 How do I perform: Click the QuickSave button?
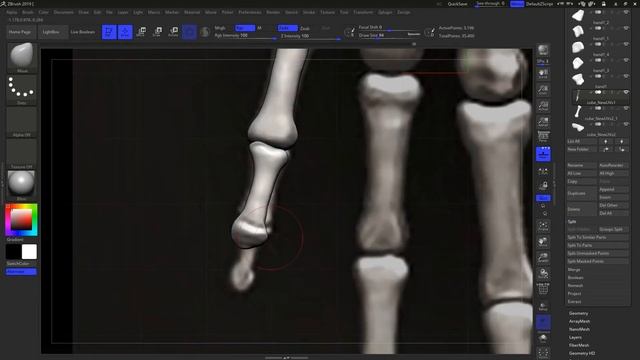tap(458, 4)
